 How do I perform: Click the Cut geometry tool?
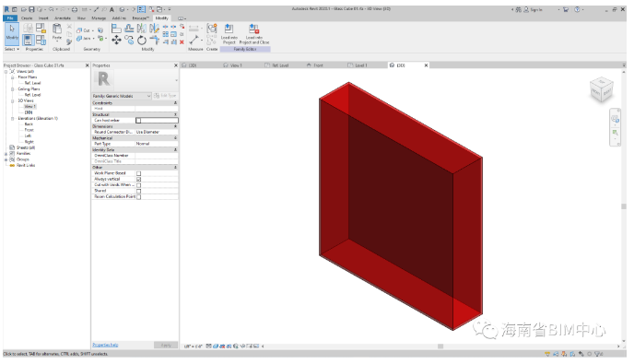[84, 30]
